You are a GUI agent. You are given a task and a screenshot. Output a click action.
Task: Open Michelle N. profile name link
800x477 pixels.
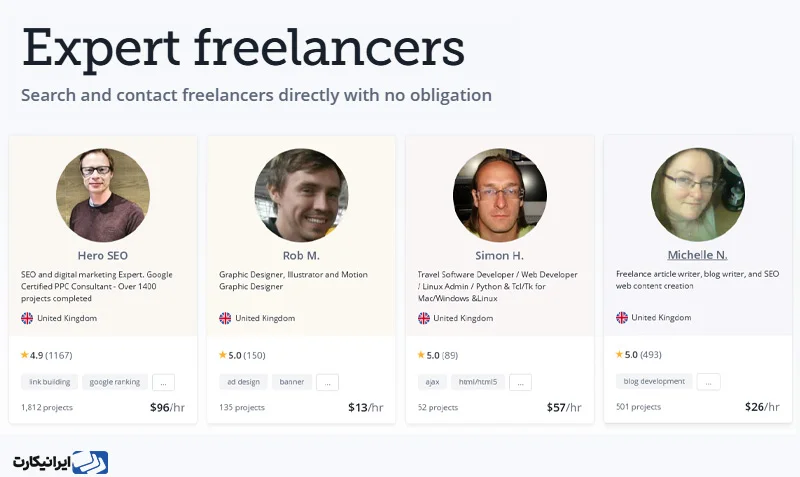[x=697, y=255]
